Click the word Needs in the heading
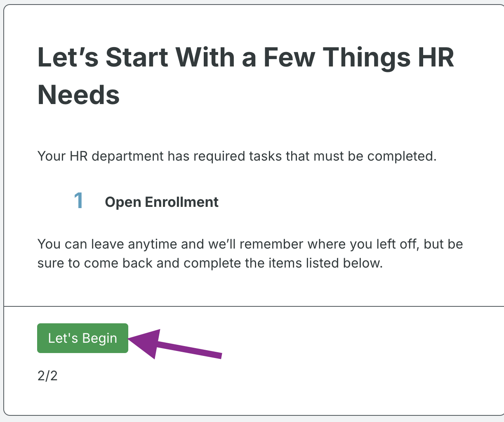 pyautogui.click(x=78, y=96)
